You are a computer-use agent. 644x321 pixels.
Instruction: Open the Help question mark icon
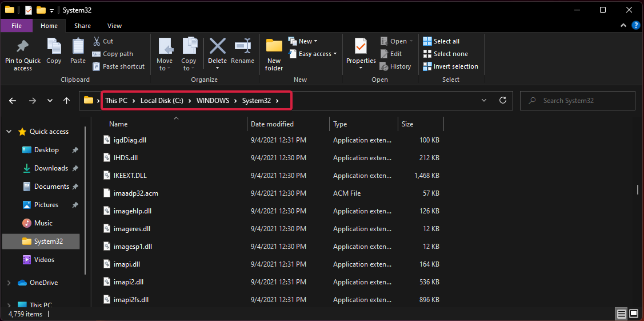pos(636,26)
